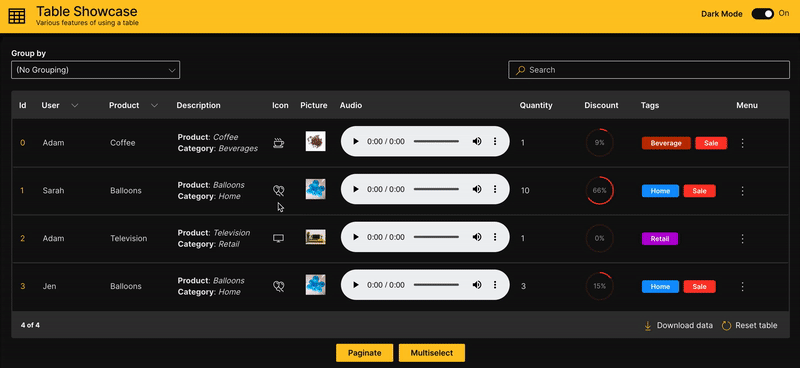
Task: Mute the Coffee row audio player
Action: tap(477, 141)
